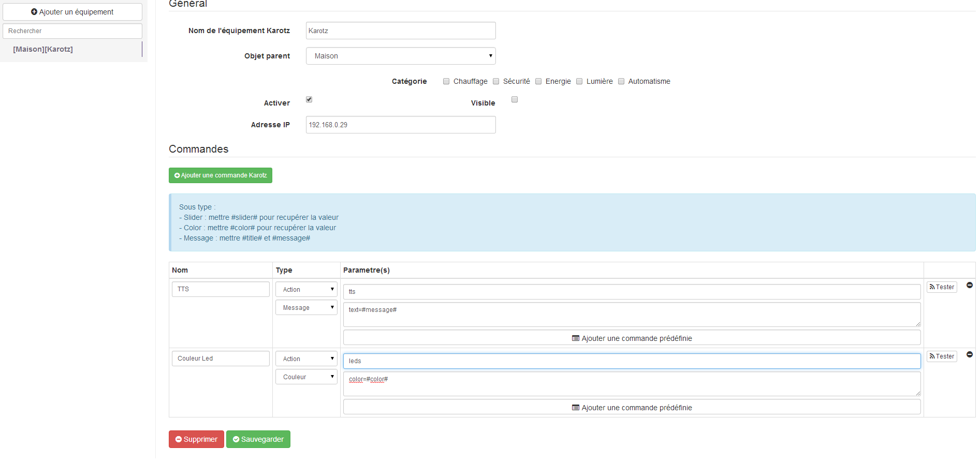Click the tts parameter field
The image size is (980, 463).
(x=632, y=292)
